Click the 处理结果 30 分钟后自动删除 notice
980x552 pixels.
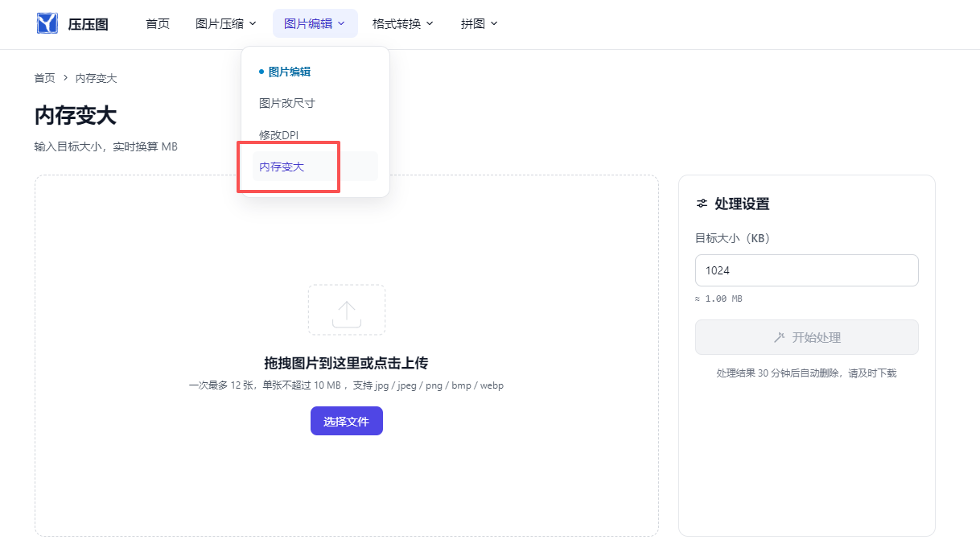[x=806, y=373]
